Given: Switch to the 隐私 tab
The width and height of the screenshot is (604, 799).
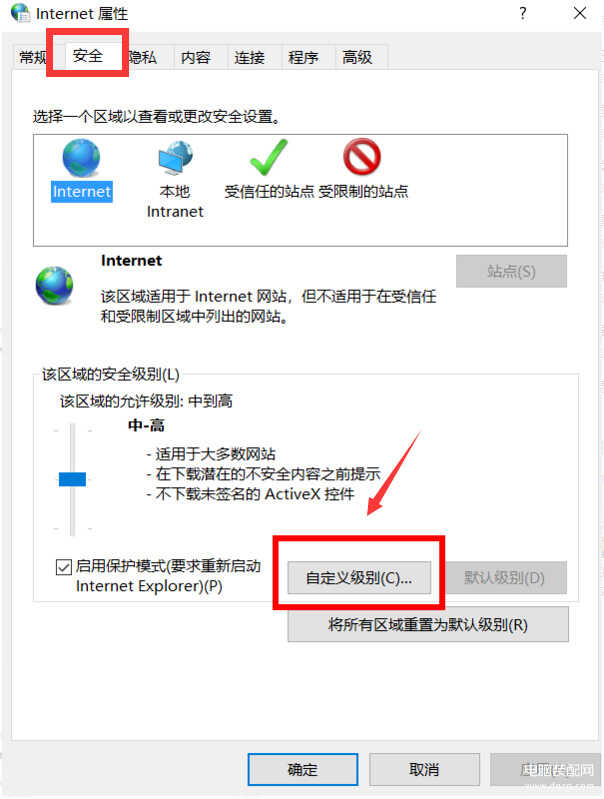Looking at the screenshot, I should 143,57.
